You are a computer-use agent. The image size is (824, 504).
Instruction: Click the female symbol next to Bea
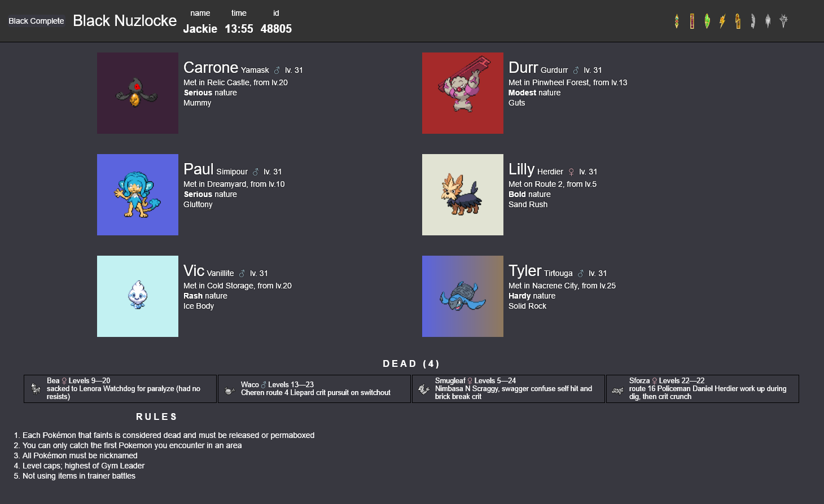click(x=64, y=381)
